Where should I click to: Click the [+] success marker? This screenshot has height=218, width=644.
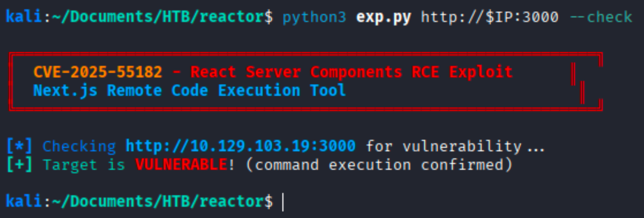coord(20,165)
